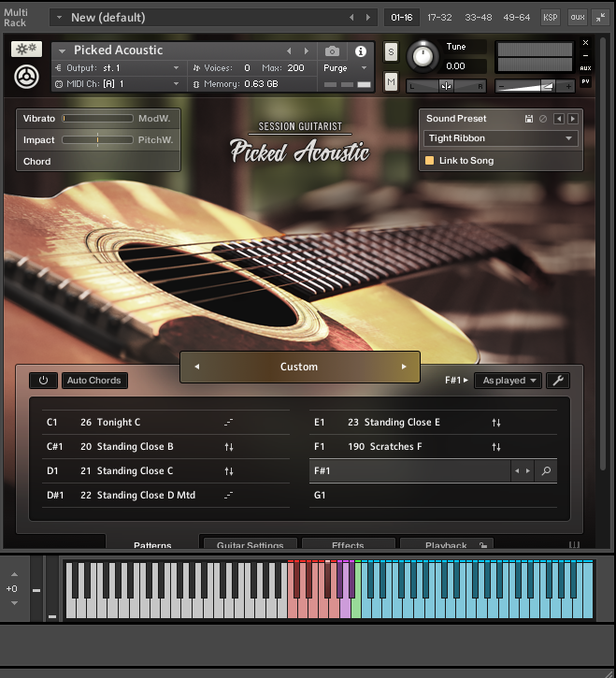Show instrument page 49-64
The height and width of the screenshot is (678, 616).
coord(517,17)
